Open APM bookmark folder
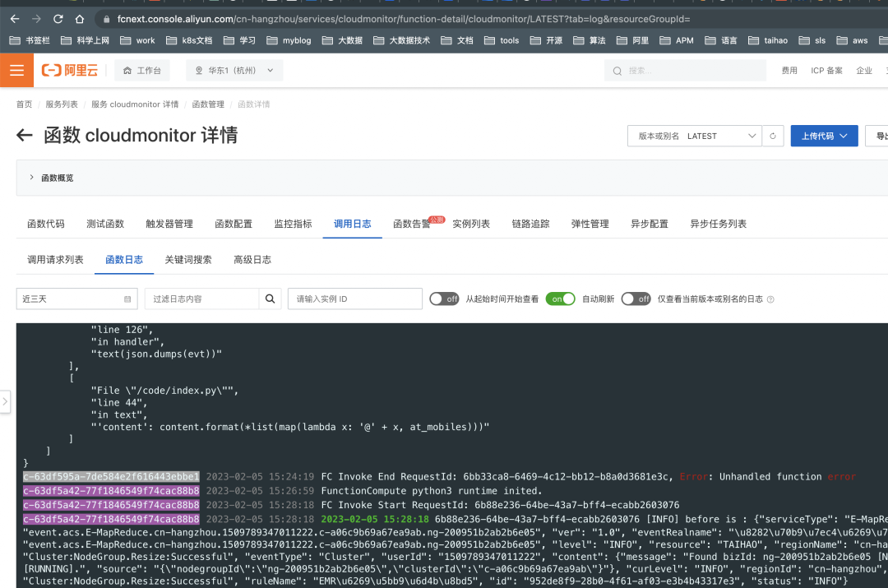The image size is (888, 588). click(x=677, y=41)
